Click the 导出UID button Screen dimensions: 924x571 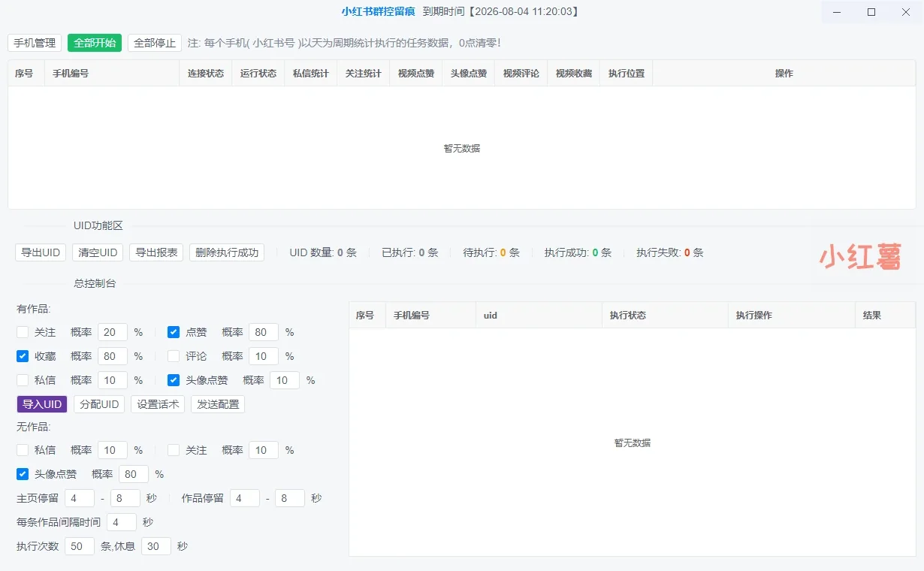tap(41, 252)
